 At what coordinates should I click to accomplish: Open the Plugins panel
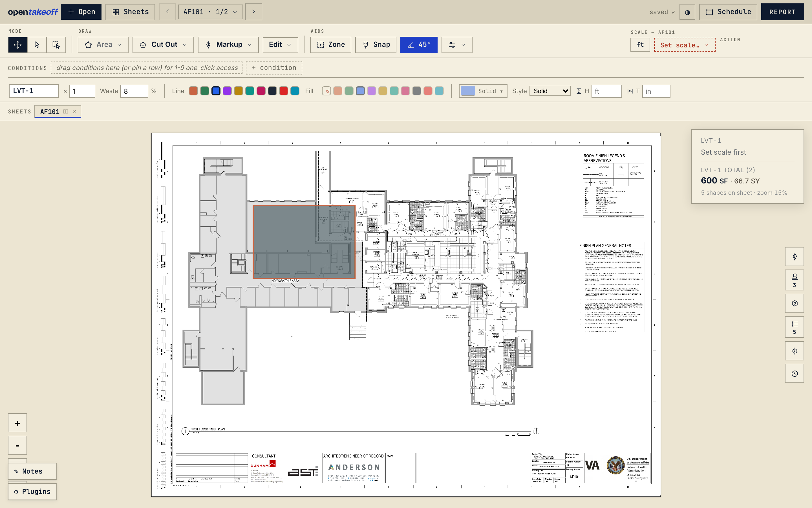pos(32,492)
